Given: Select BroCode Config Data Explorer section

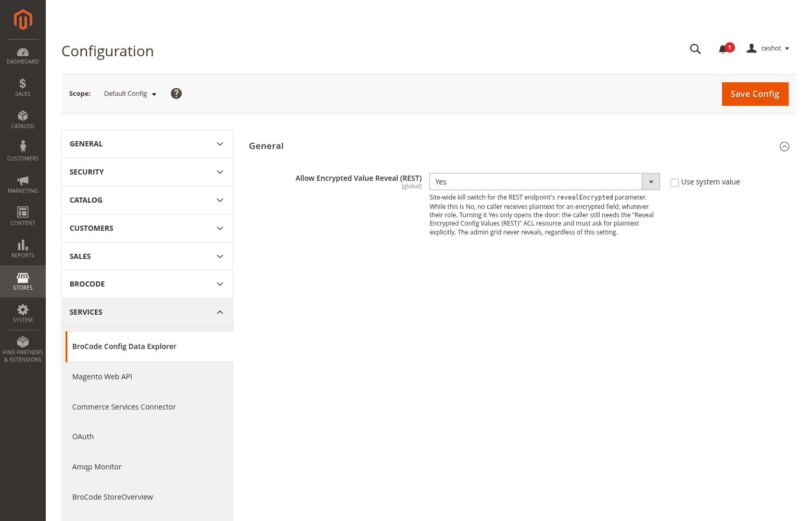Looking at the screenshot, I should tap(149, 346).
